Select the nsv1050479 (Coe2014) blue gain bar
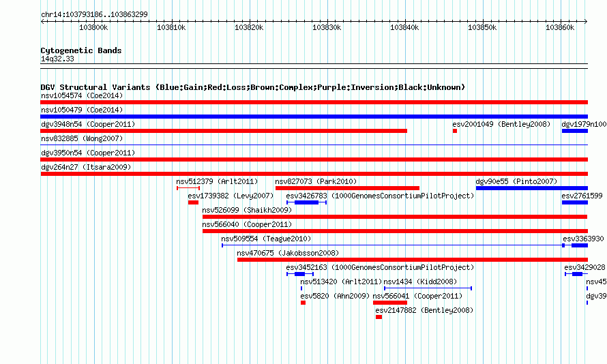 (314, 117)
